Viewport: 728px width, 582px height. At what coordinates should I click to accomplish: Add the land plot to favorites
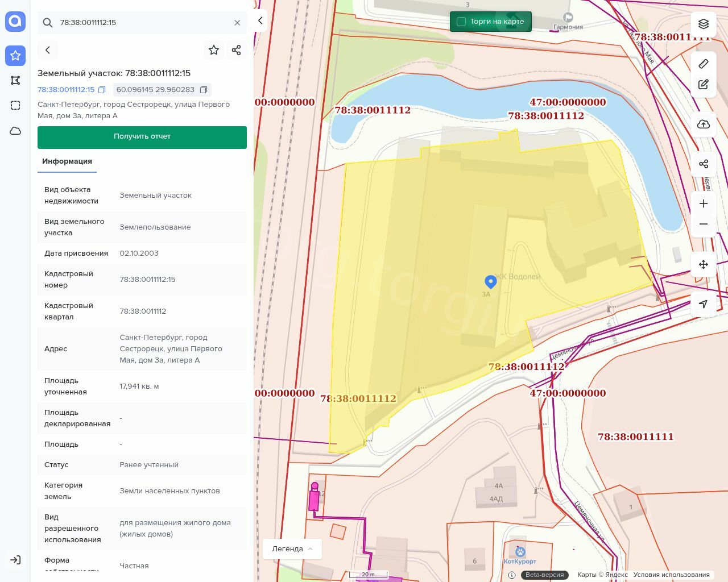pyautogui.click(x=214, y=50)
